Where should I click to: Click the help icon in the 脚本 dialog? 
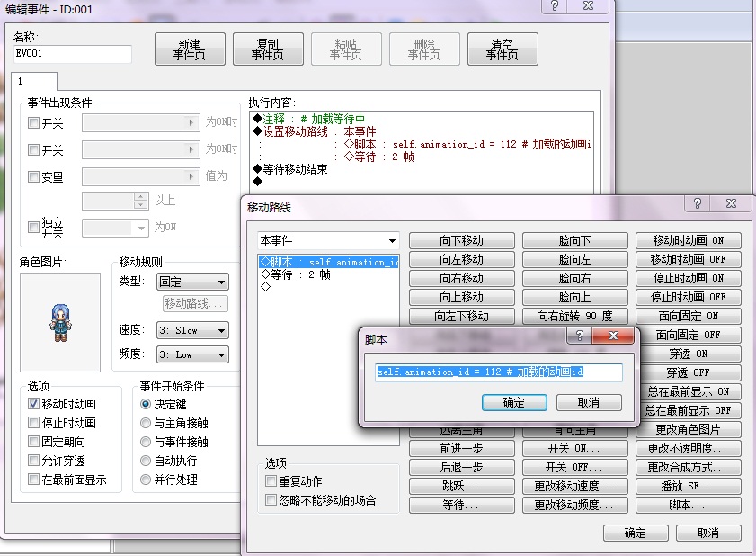(x=580, y=336)
